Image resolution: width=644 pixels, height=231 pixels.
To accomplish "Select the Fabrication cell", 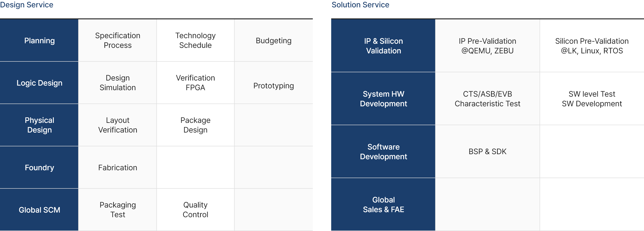I will click(118, 167).
